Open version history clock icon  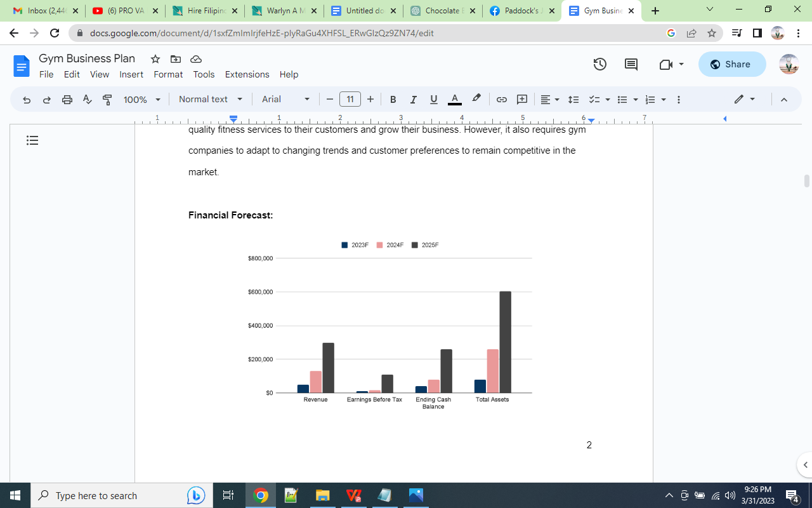(600, 64)
